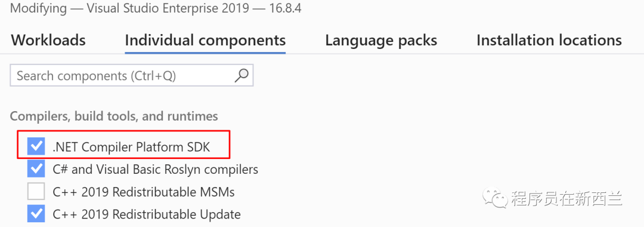The width and height of the screenshot is (644, 227).
Task: Disable the C++ 2019 Redistributable Update checkbox
Action: tap(36, 214)
